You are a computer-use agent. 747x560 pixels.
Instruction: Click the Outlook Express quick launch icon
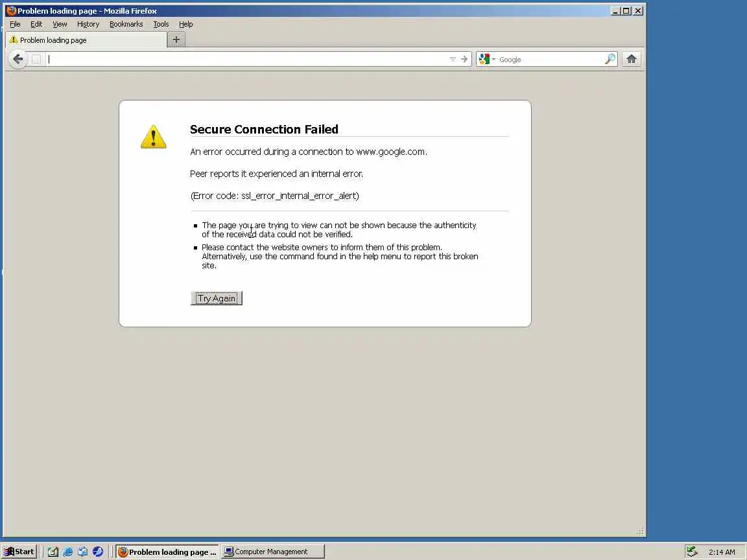[82, 552]
